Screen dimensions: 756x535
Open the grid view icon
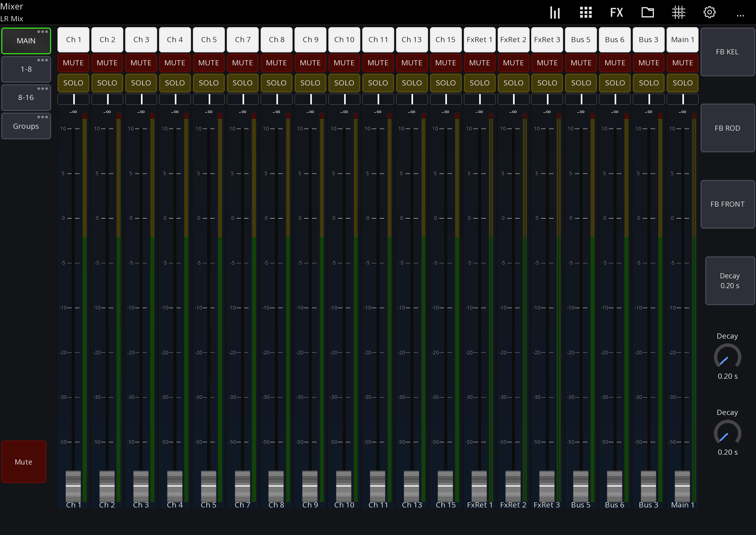pyautogui.click(x=586, y=13)
